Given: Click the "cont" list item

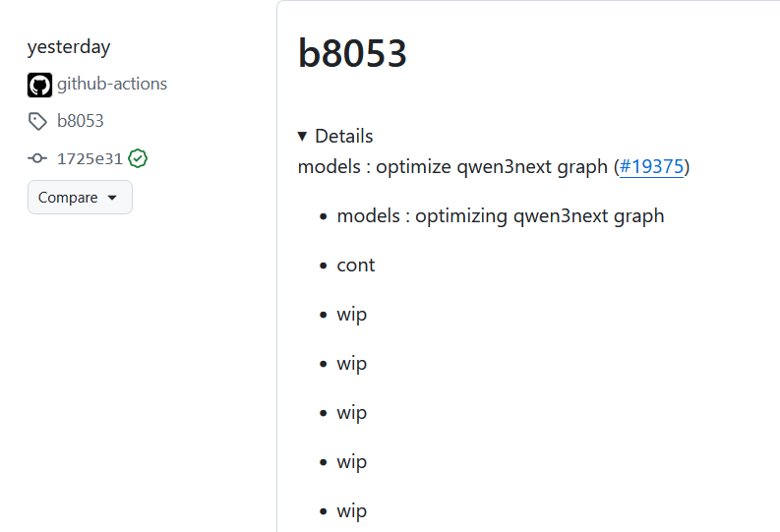Looking at the screenshot, I should click(356, 266).
